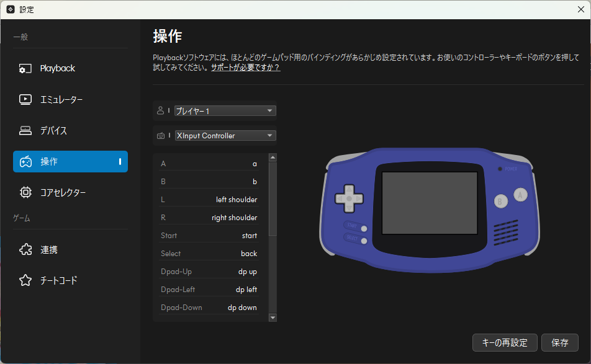Open the XInput Controller dropdown
The image size is (591, 364).
coord(225,136)
